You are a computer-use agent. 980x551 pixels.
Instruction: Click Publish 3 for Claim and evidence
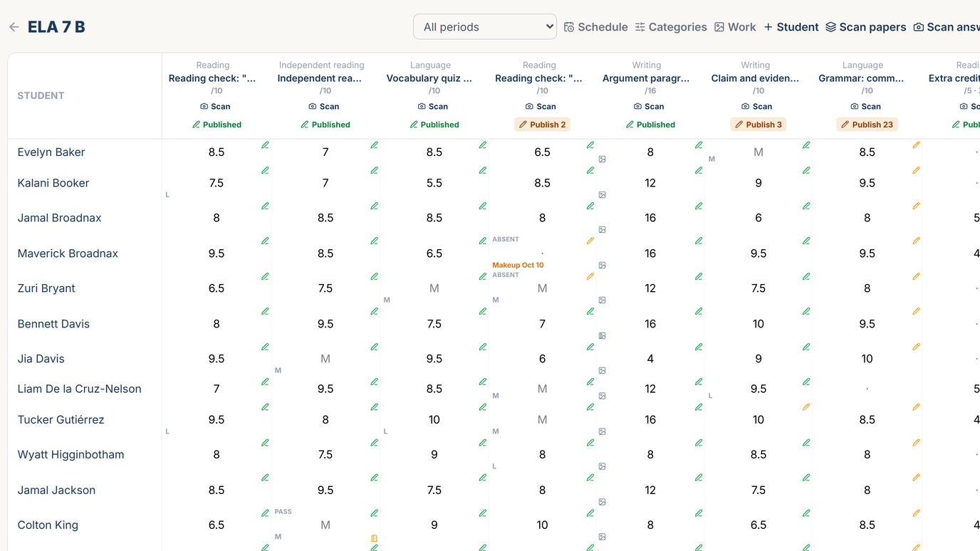point(759,125)
